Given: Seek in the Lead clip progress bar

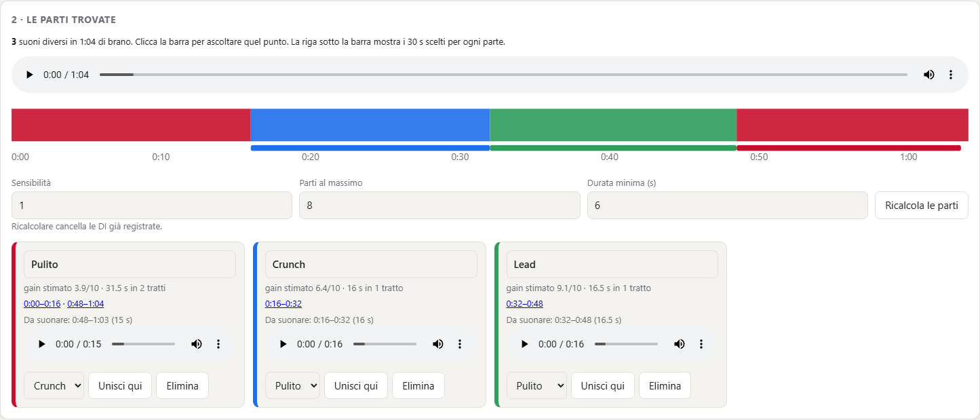Looking at the screenshot, I should tap(626, 344).
